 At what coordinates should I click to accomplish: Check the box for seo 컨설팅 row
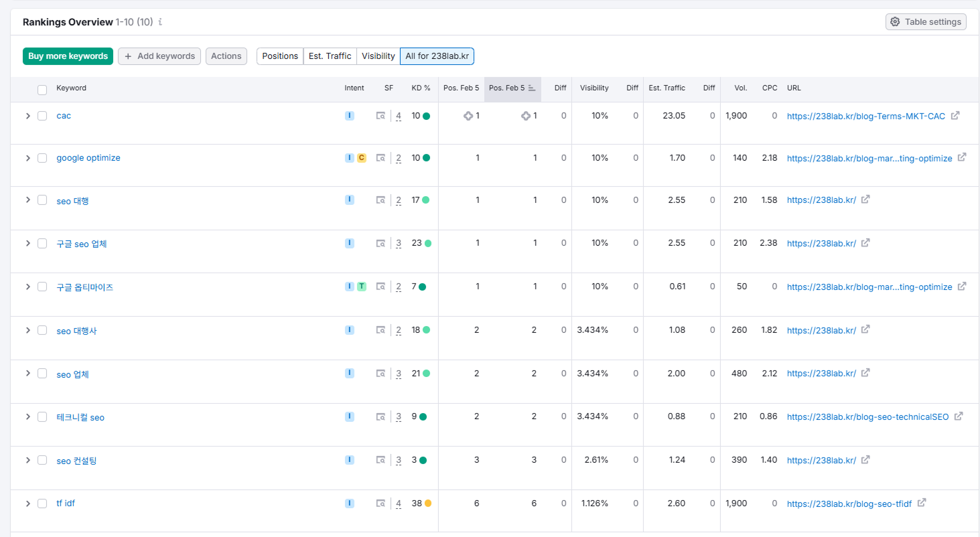(x=42, y=460)
